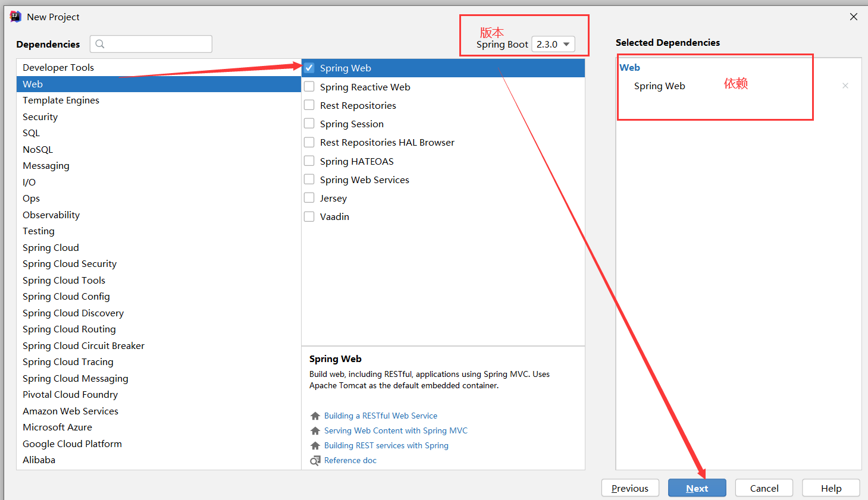The height and width of the screenshot is (500, 868).
Task: Open the Pivotal Cloud Foundry category
Action: (x=159, y=395)
